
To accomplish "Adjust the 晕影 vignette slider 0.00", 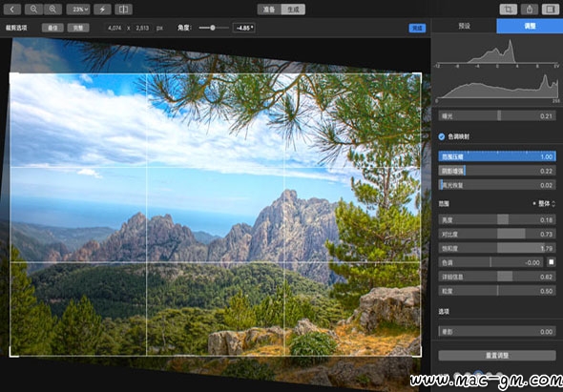I will pos(497,332).
